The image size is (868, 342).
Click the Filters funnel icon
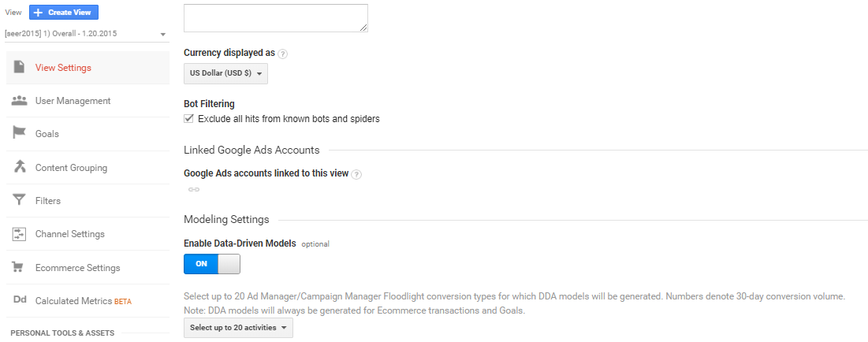point(20,201)
